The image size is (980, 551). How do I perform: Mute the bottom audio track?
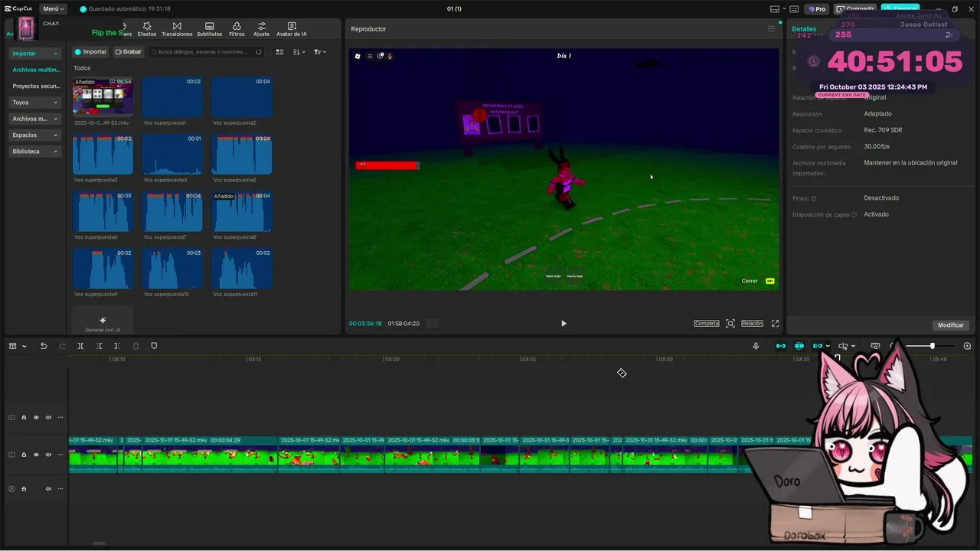click(x=48, y=488)
